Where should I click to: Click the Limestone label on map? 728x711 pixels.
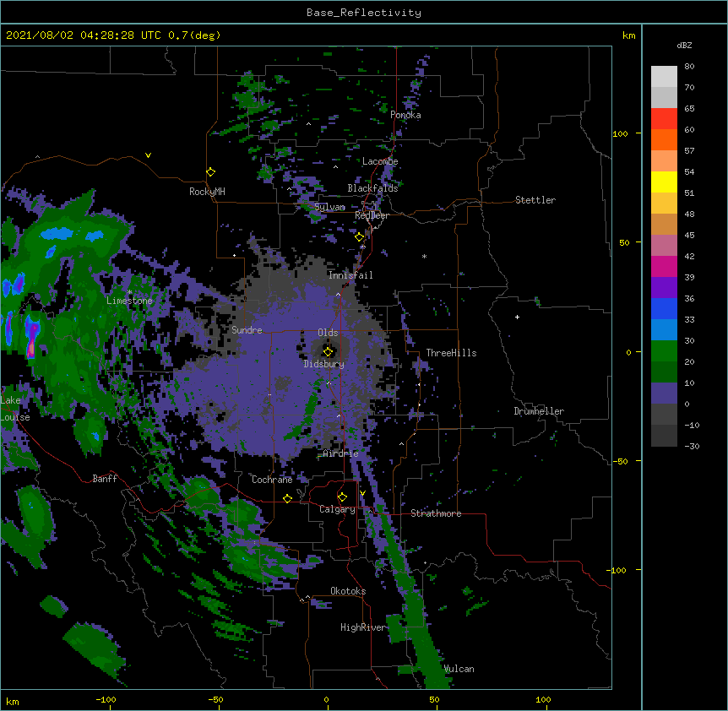[129, 301]
